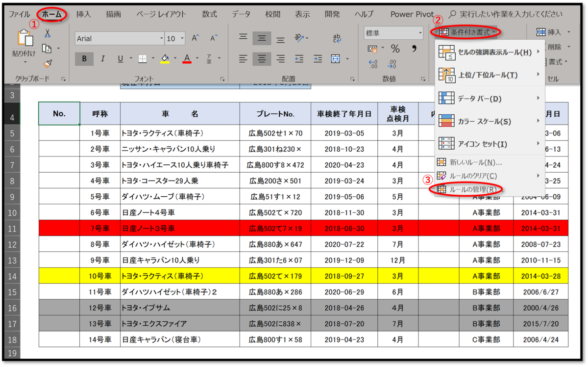
Task: Toggle Bold formatting
Action: (x=84, y=59)
